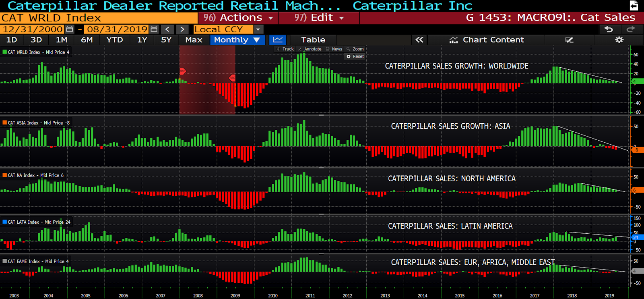Reset the chart zoom

point(355,56)
